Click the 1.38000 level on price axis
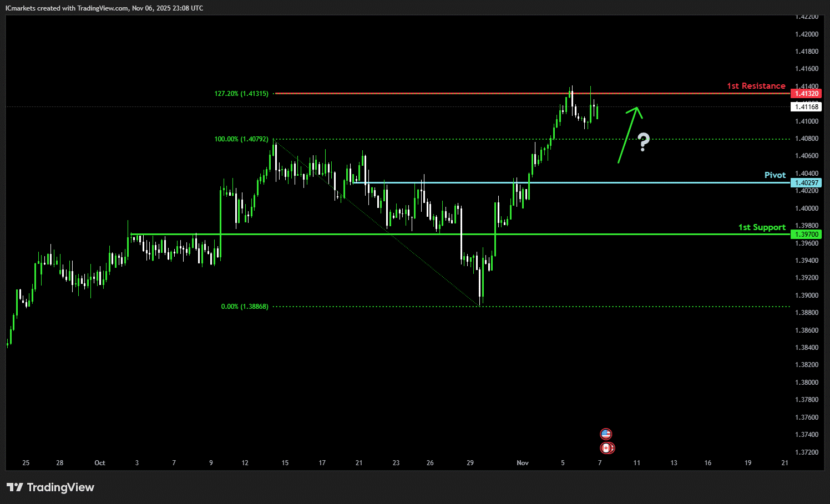Image resolution: width=830 pixels, height=504 pixels. tap(806, 383)
